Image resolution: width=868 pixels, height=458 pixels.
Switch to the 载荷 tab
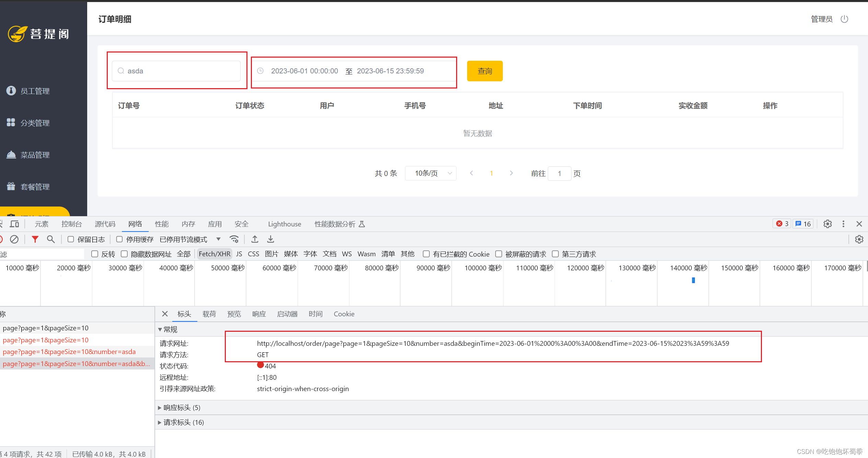coord(209,314)
